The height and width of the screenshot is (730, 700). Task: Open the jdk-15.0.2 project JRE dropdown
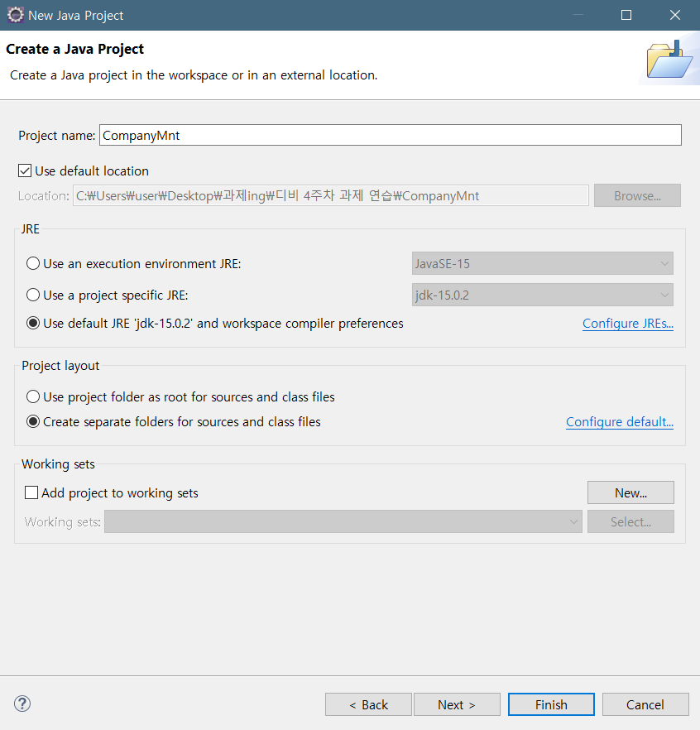click(x=542, y=295)
